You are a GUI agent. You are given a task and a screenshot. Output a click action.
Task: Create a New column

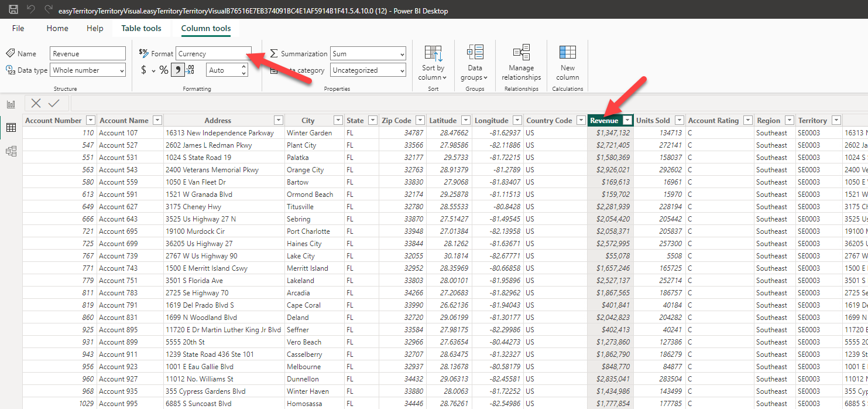tap(566, 60)
